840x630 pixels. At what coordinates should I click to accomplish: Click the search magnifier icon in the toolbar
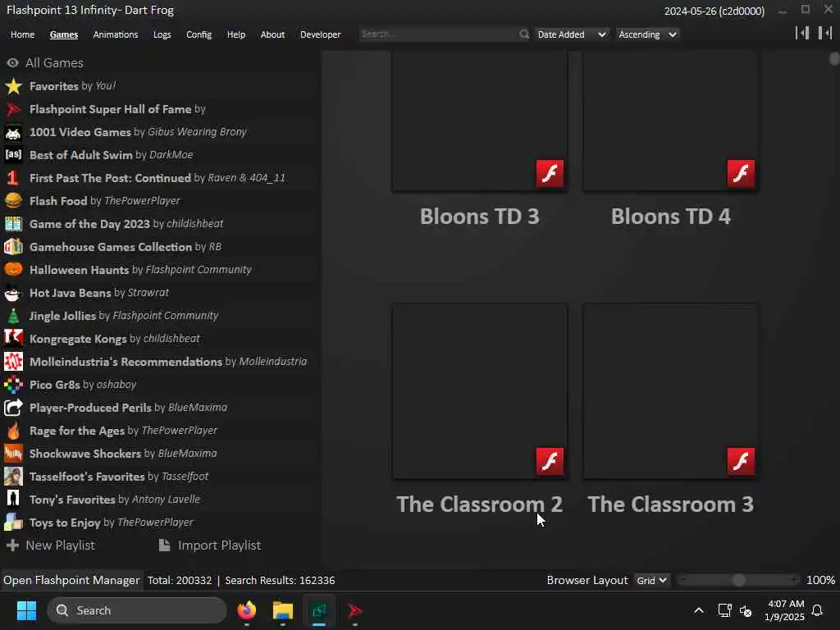tap(523, 34)
